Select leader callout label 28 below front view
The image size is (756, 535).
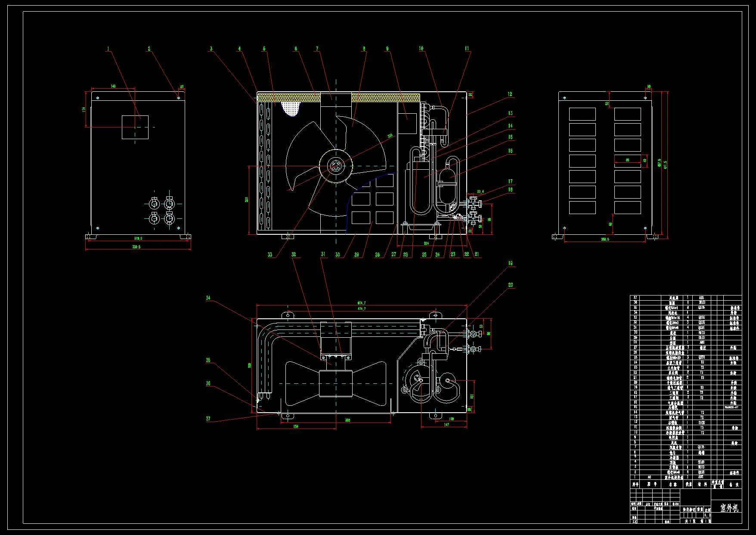pyautogui.click(x=377, y=255)
